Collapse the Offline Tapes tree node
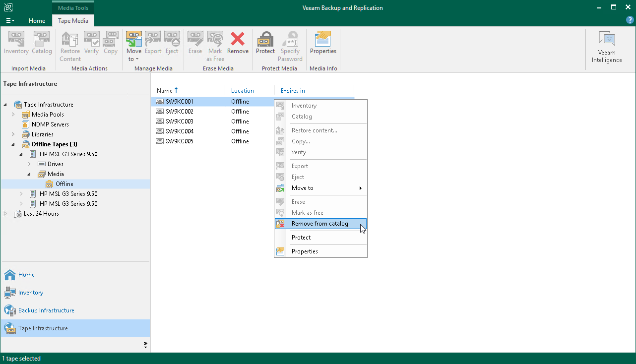The height and width of the screenshot is (364, 636). tap(13, 144)
